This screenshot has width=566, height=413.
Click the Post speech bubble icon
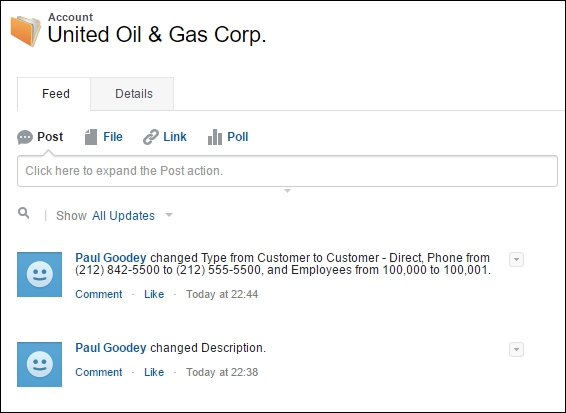(25, 137)
